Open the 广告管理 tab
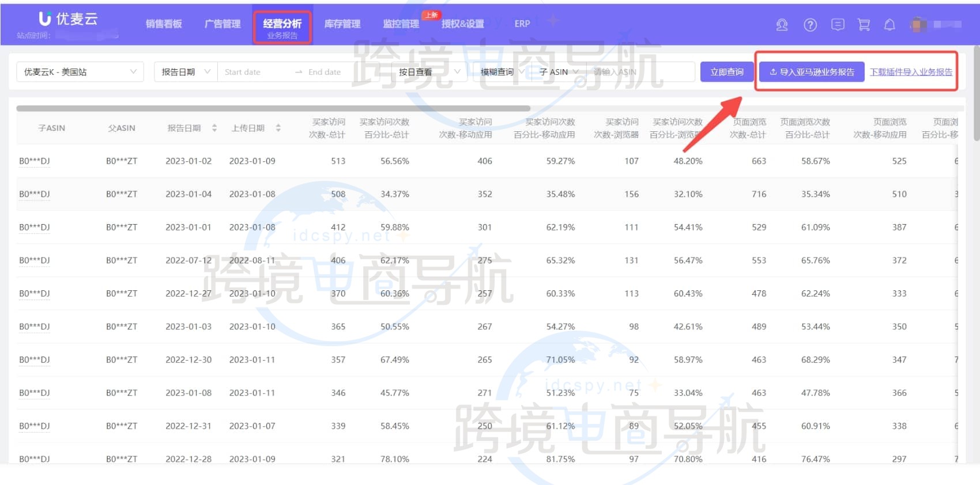Viewport: 980px width, 485px height. click(223, 24)
